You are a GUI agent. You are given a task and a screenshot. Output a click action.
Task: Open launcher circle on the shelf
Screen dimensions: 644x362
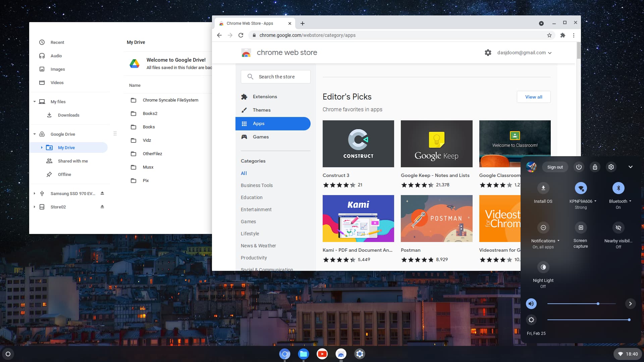pos(8,354)
